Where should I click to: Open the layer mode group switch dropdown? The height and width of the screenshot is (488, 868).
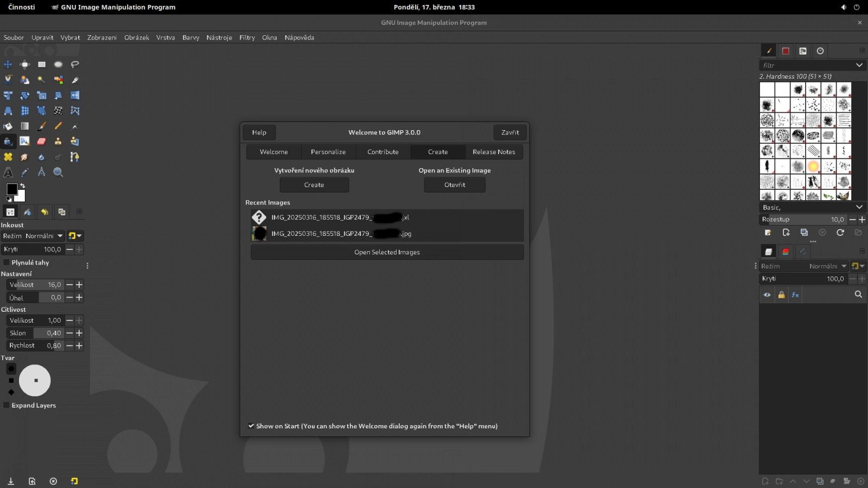[x=858, y=266]
